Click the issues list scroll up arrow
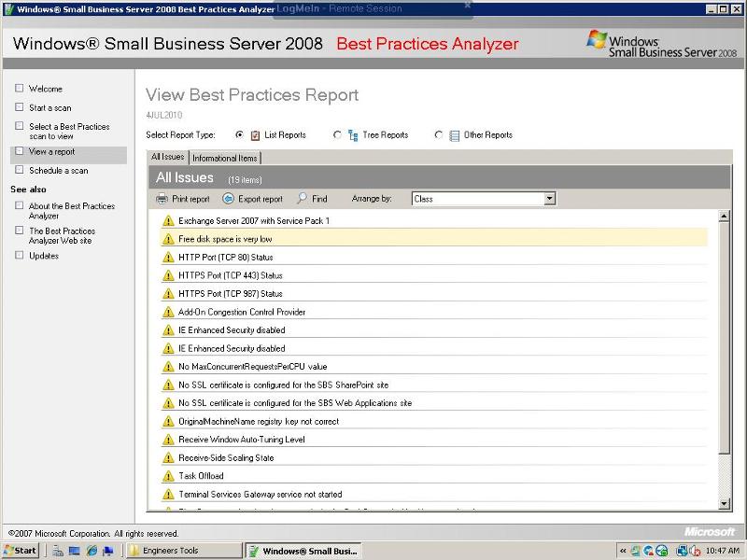This screenshot has height=560, width=747. 725,217
